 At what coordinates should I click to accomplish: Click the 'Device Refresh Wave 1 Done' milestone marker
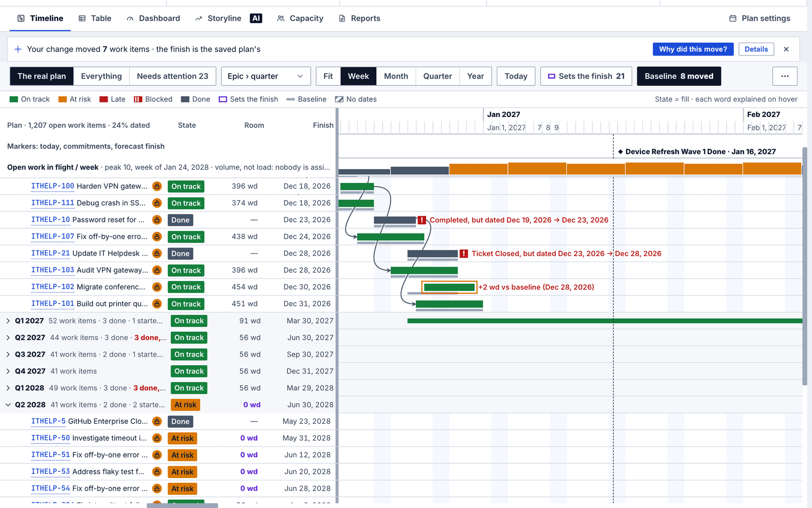[621, 152]
